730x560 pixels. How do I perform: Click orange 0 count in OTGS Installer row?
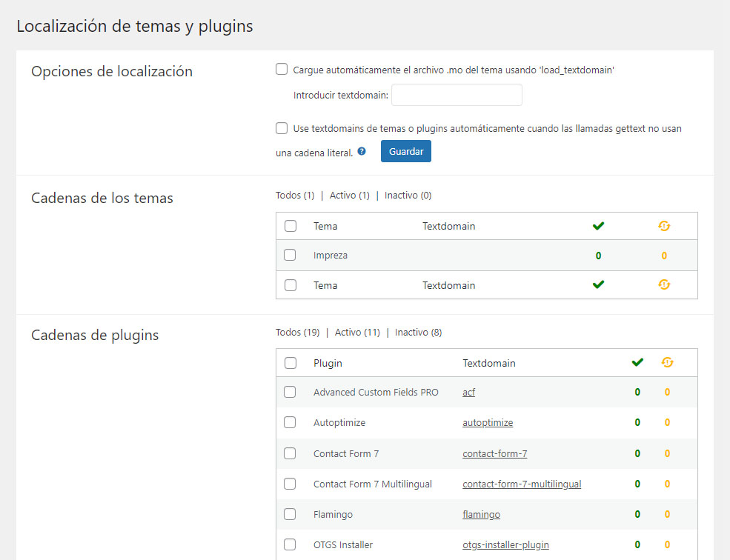tap(667, 544)
